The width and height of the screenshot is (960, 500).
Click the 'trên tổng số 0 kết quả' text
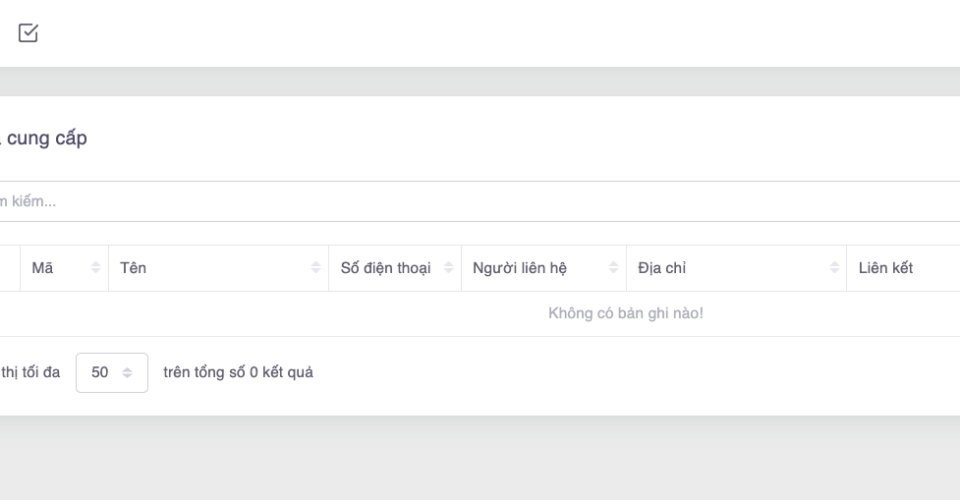pos(238,372)
